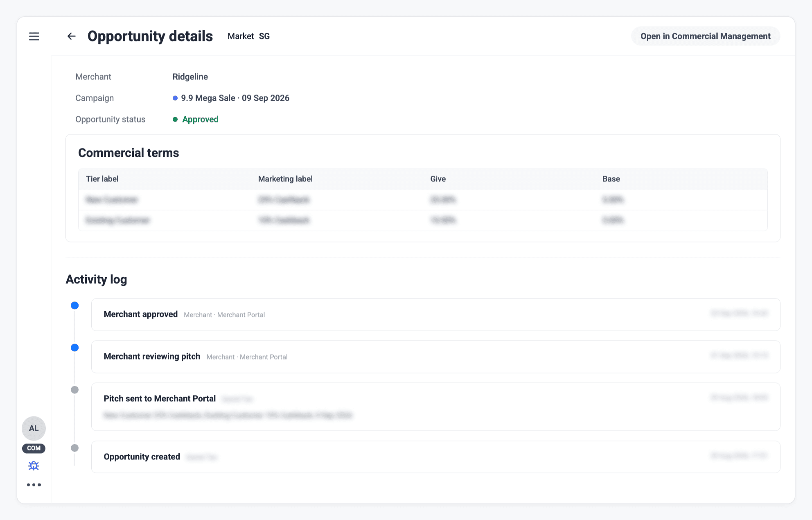This screenshot has height=520, width=812.
Task: Click the Tier label column header
Action: tap(102, 179)
